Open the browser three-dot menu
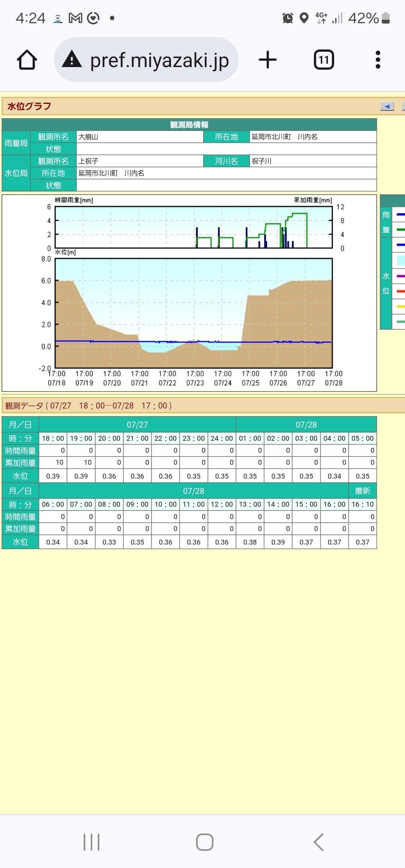This screenshot has height=868, width=405. [378, 60]
